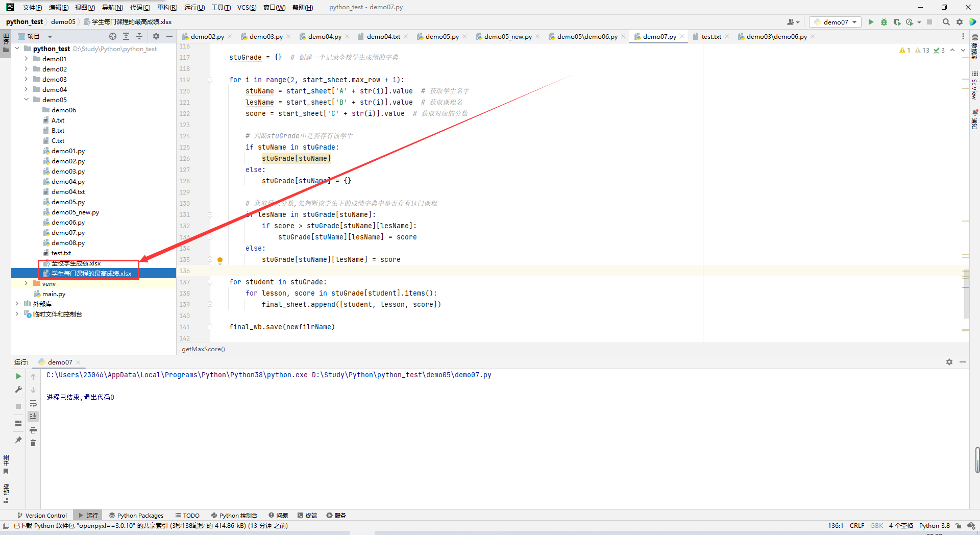Open IDE settings from the top toolbar gear

(x=960, y=22)
